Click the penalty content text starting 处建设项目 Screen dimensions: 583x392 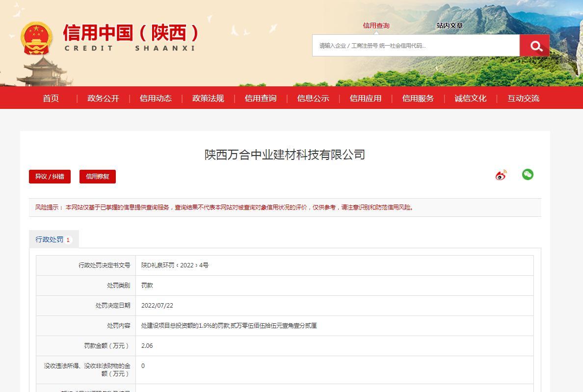coord(229,325)
